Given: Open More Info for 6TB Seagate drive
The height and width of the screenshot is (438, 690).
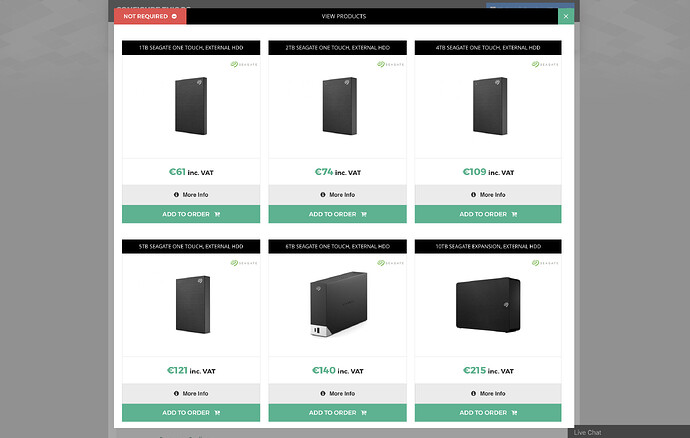Looking at the screenshot, I should tap(338, 394).
